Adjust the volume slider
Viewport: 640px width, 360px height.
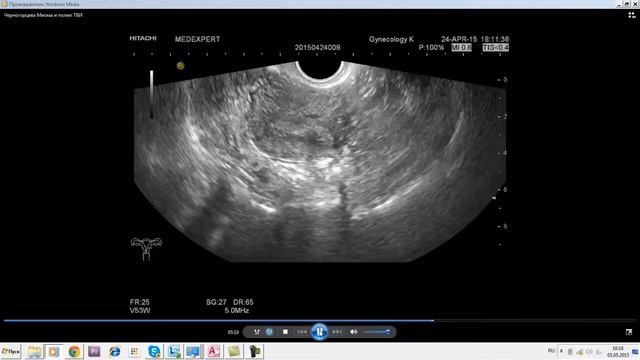(x=377, y=332)
